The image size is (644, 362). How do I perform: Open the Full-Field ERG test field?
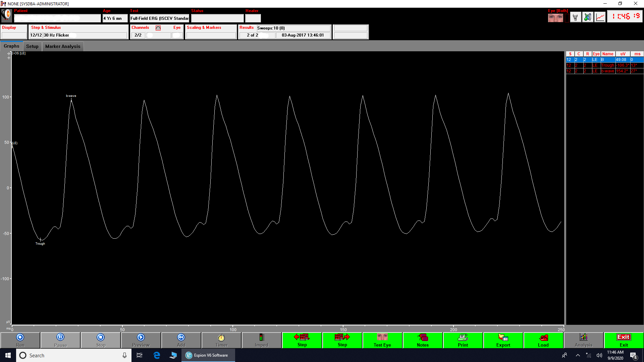[159, 18]
